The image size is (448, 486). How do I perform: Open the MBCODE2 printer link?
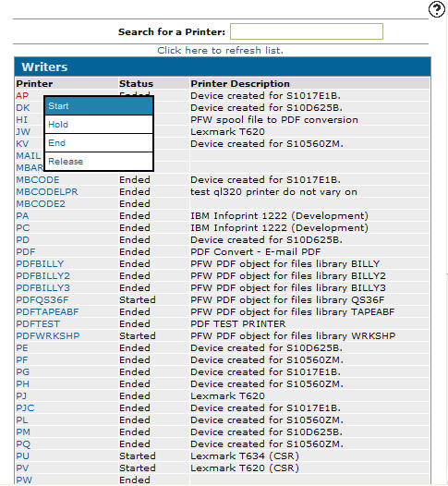point(41,204)
